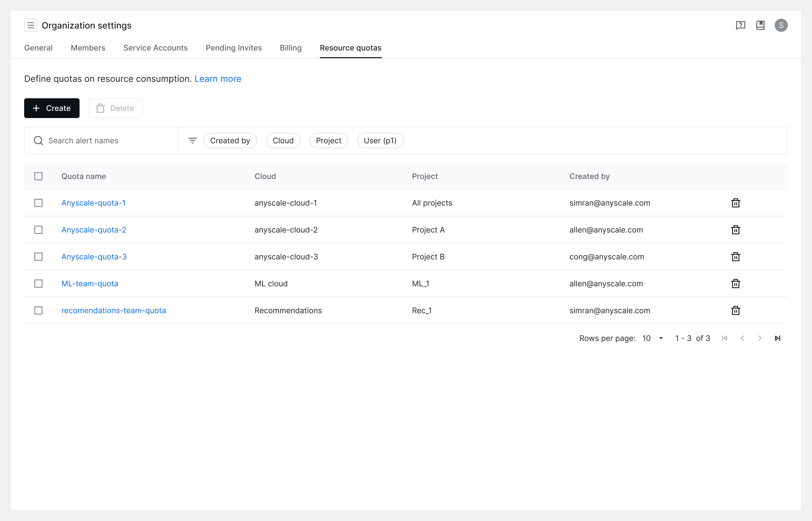Switch to the Billing tab
Image resolution: width=812 pixels, height=521 pixels.
pos(291,48)
